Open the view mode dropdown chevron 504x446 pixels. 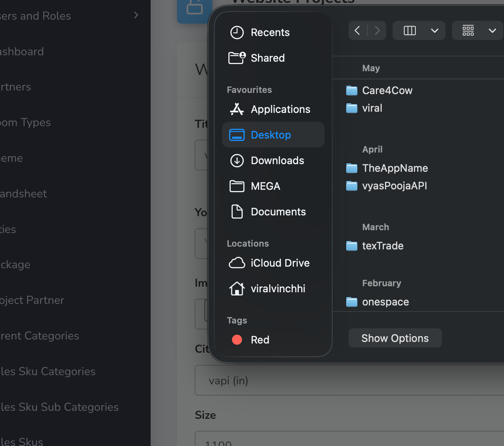435,31
